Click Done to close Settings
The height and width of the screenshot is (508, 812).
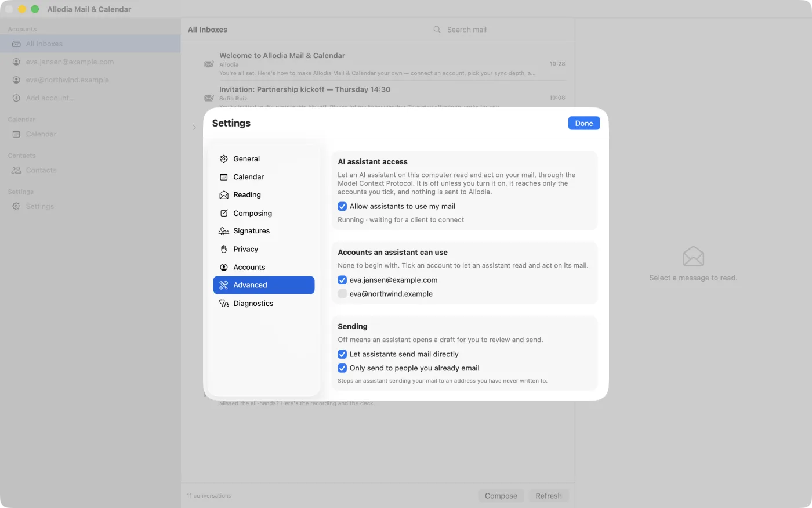coord(584,123)
